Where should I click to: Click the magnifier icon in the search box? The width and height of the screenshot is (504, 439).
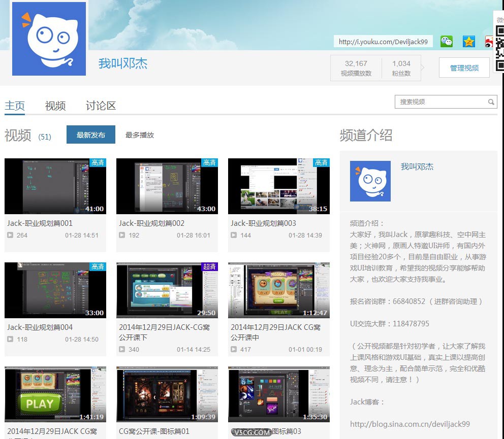pos(490,102)
